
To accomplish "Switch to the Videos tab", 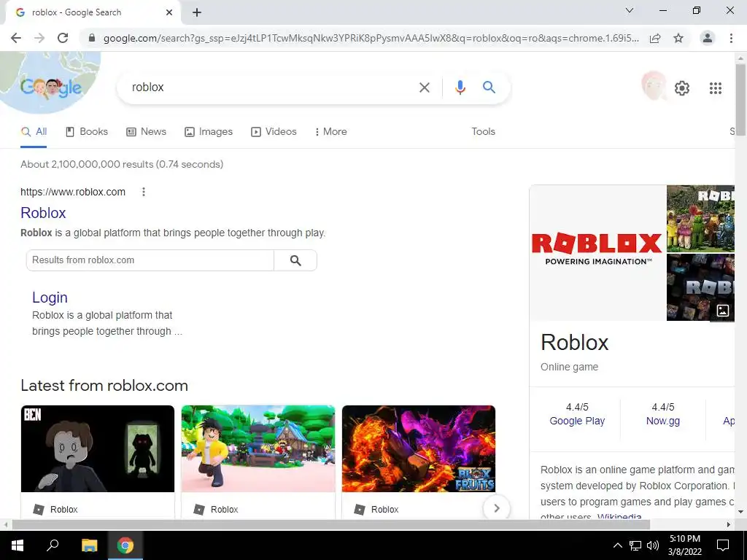I will (x=274, y=132).
